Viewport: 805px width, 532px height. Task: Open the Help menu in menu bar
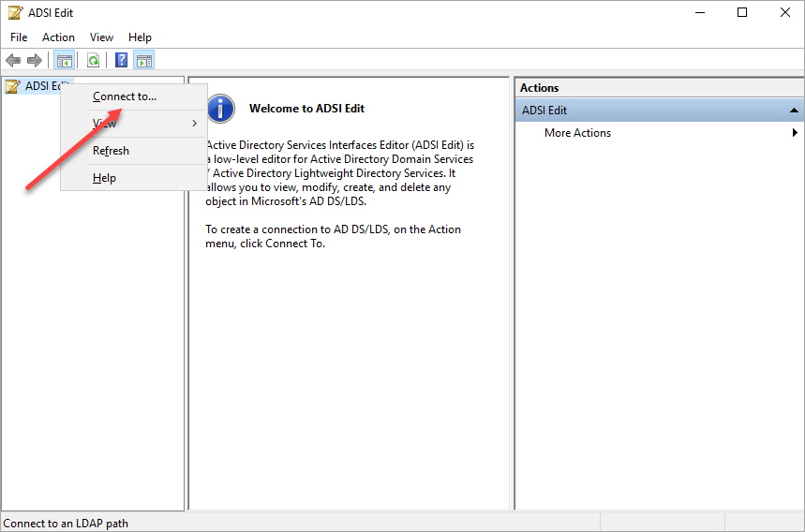click(140, 37)
